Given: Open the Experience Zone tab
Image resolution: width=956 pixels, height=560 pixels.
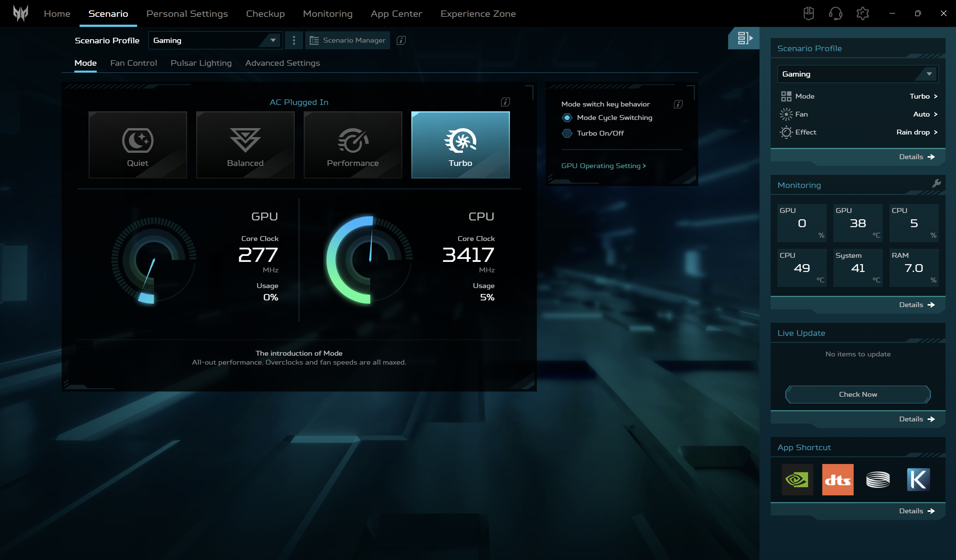Looking at the screenshot, I should (x=477, y=14).
